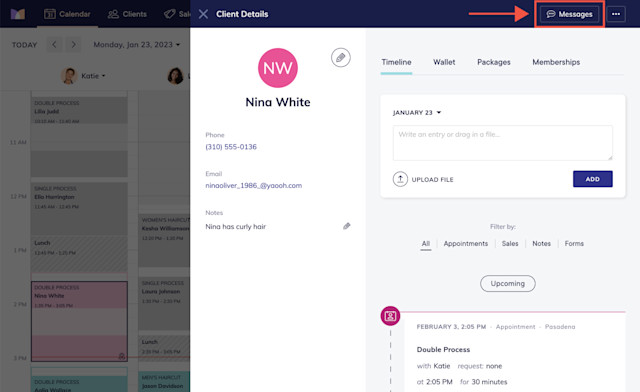Screen dimensions: 640x392
Task: Expand the January 23 date dropdown
Action: [417, 113]
